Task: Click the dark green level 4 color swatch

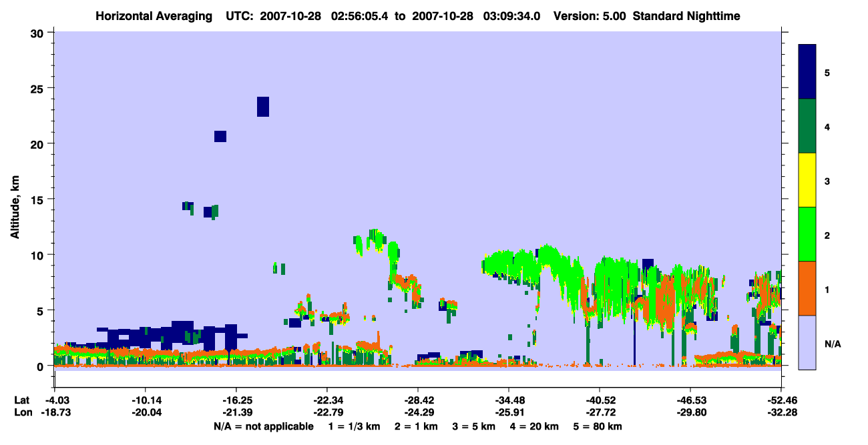Action: (807, 126)
